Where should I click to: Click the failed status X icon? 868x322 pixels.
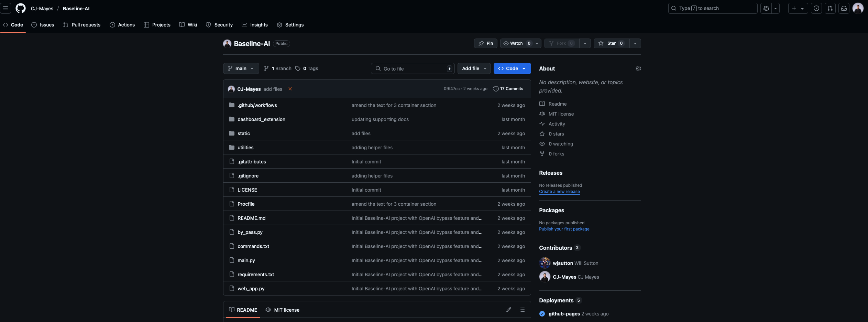[290, 89]
